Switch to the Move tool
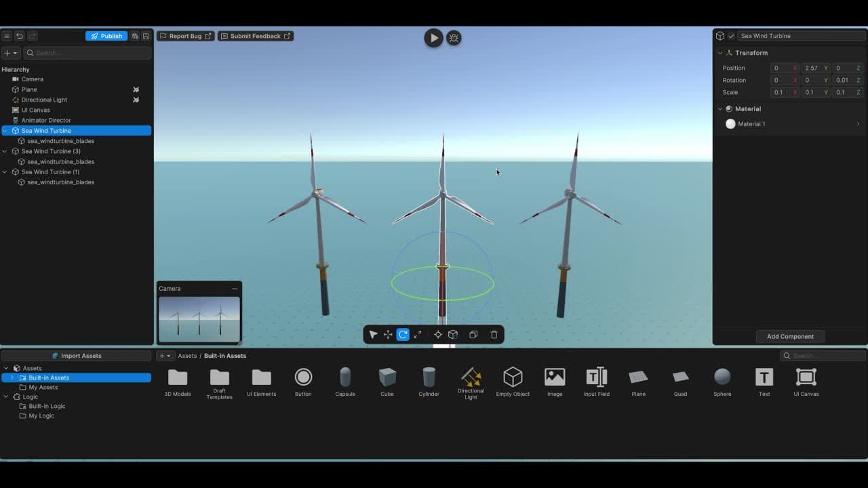Screen dimensions: 868x488 [x=387, y=334]
